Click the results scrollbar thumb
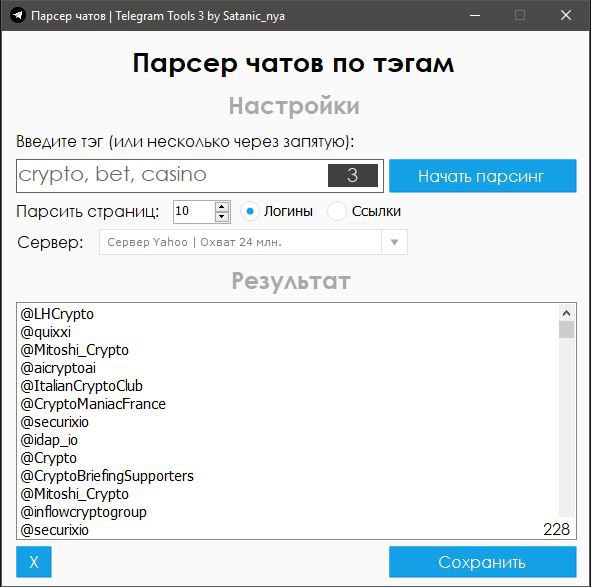 pyautogui.click(x=566, y=330)
